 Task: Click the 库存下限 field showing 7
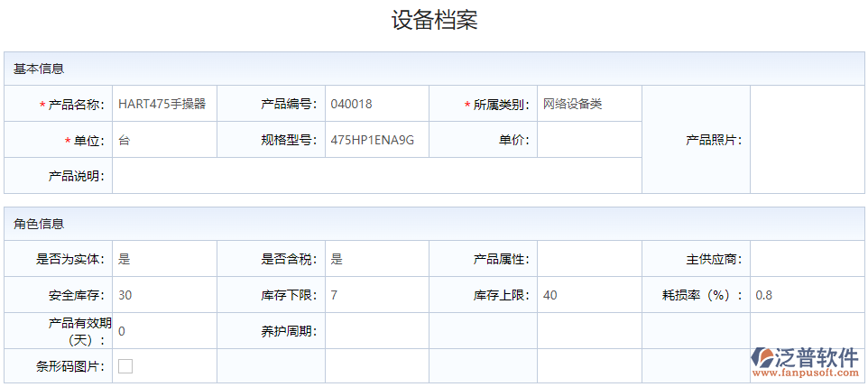(376, 295)
